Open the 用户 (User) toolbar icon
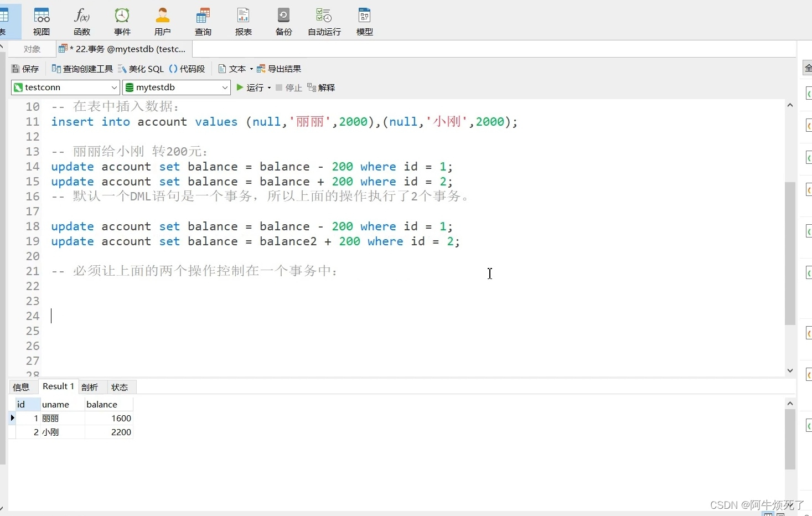The image size is (812, 516). 163,21
